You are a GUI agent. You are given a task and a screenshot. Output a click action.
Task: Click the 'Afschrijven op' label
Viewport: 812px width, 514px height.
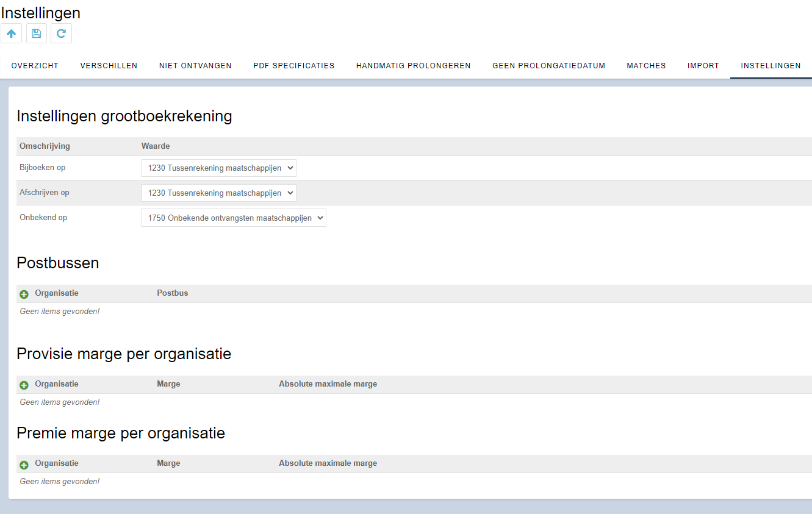45,192
